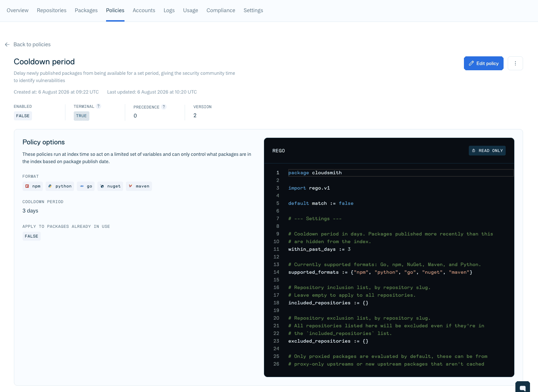Image resolution: width=538 pixels, height=392 pixels.
Task: Click the python format icon
Action: point(50,186)
